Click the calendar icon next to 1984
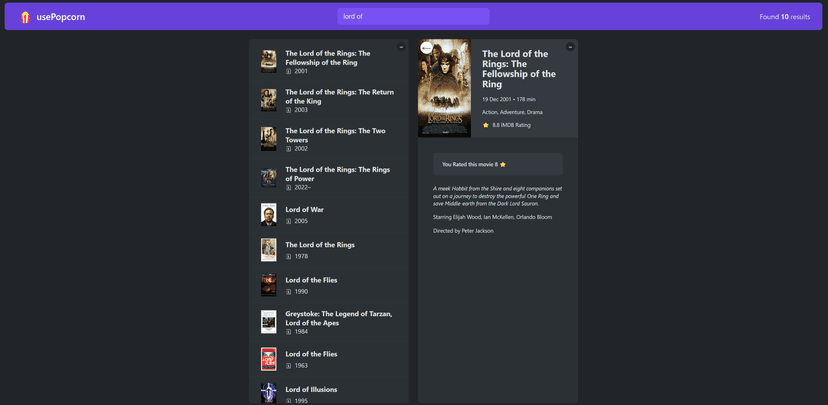 [x=288, y=332]
